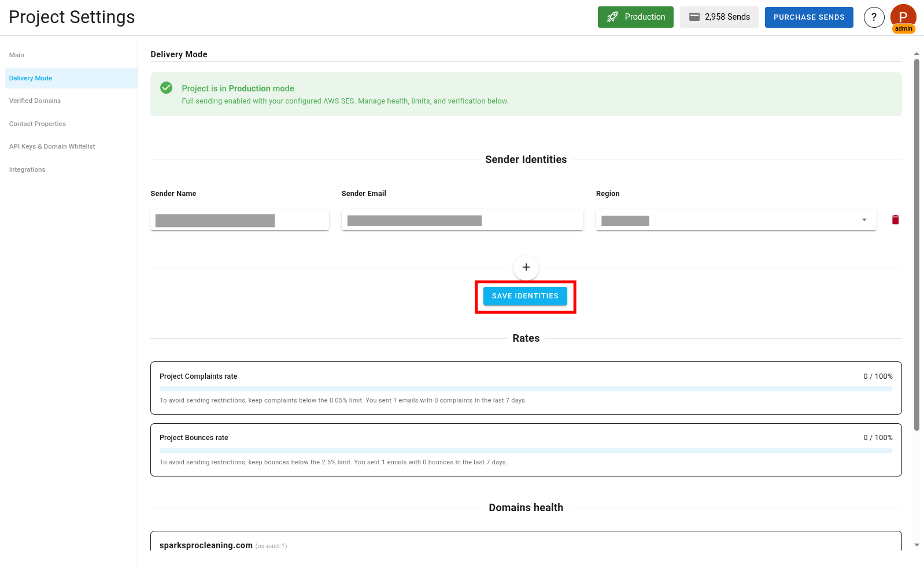Viewport: 924px width, 569px height.
Task: Delete the sender identity with trash icon
Action: point(895,220)
